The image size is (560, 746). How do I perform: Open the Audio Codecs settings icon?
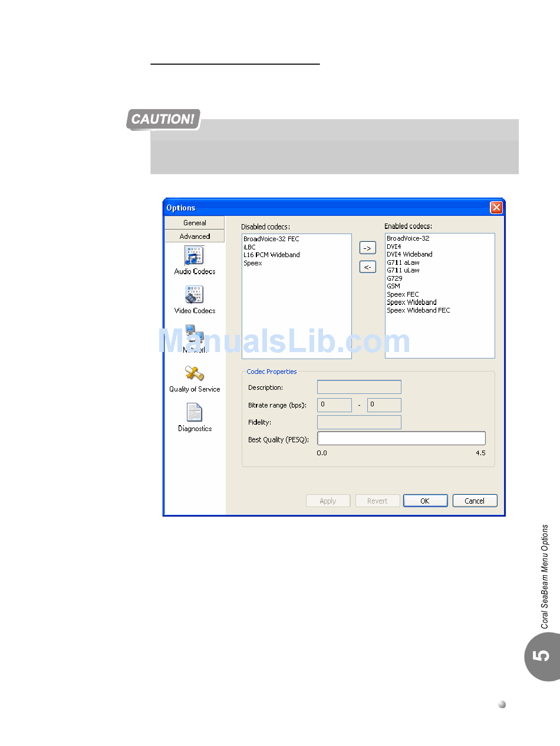195,256
